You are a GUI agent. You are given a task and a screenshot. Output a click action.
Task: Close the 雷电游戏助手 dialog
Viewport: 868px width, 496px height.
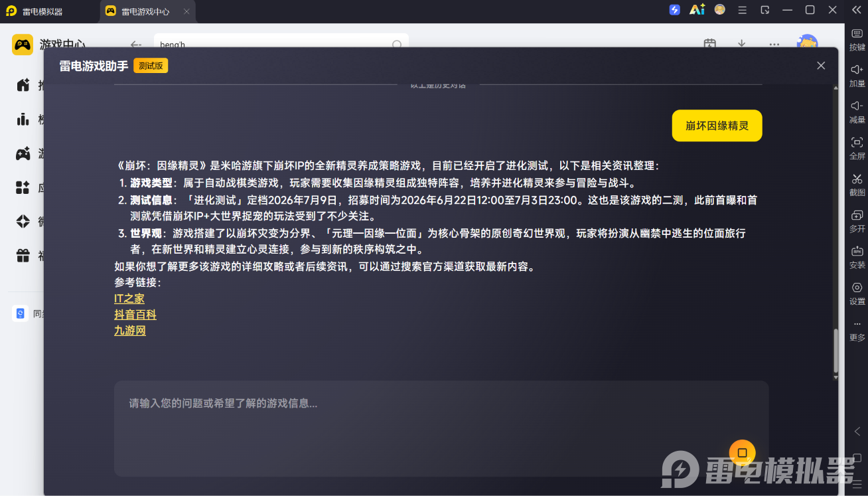tap(821, 66)
